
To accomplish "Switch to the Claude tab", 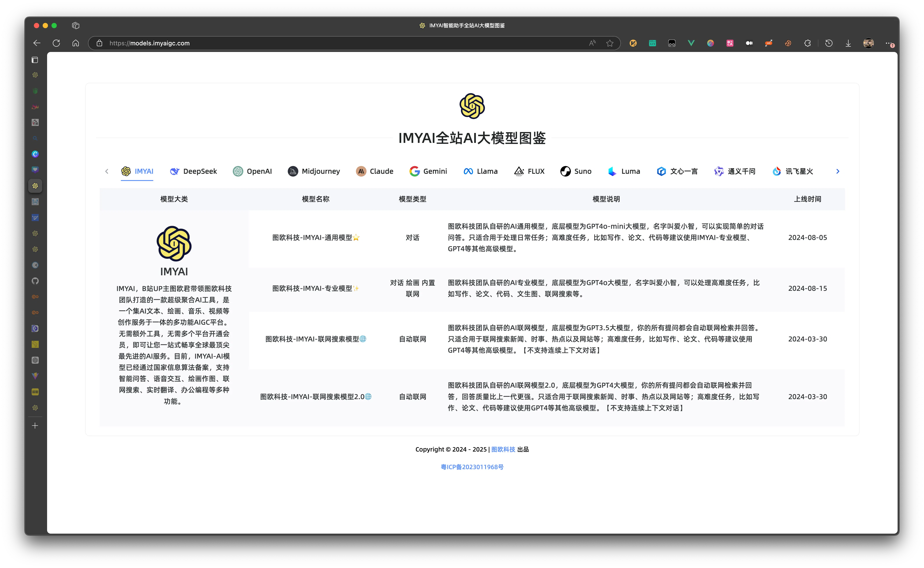I will tap(375, 171).
